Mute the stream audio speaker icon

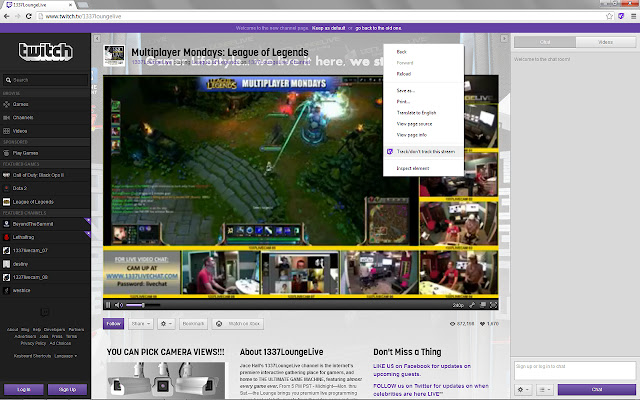118,305
